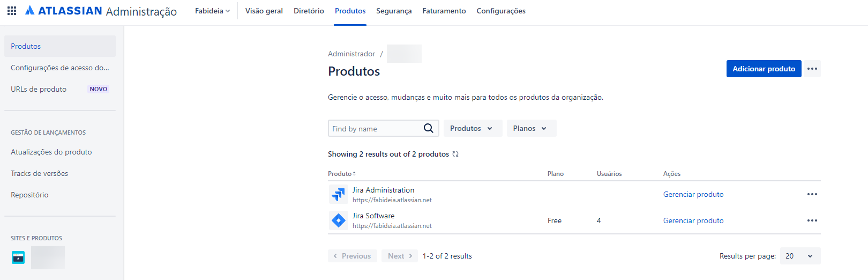Click the Plano column header
868x280 pixels.
click(556, 174)
